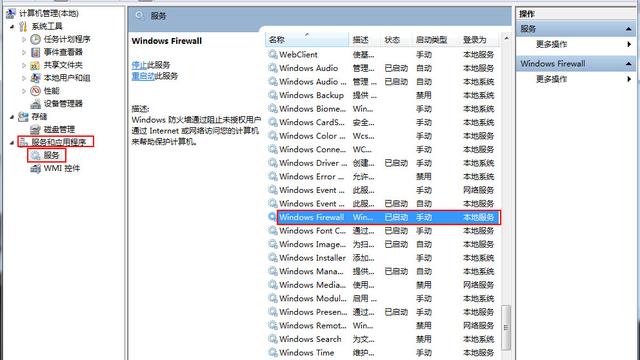Select WMI 控件 in the tree
Screen dimensions: 640x360
coord(62,168)
